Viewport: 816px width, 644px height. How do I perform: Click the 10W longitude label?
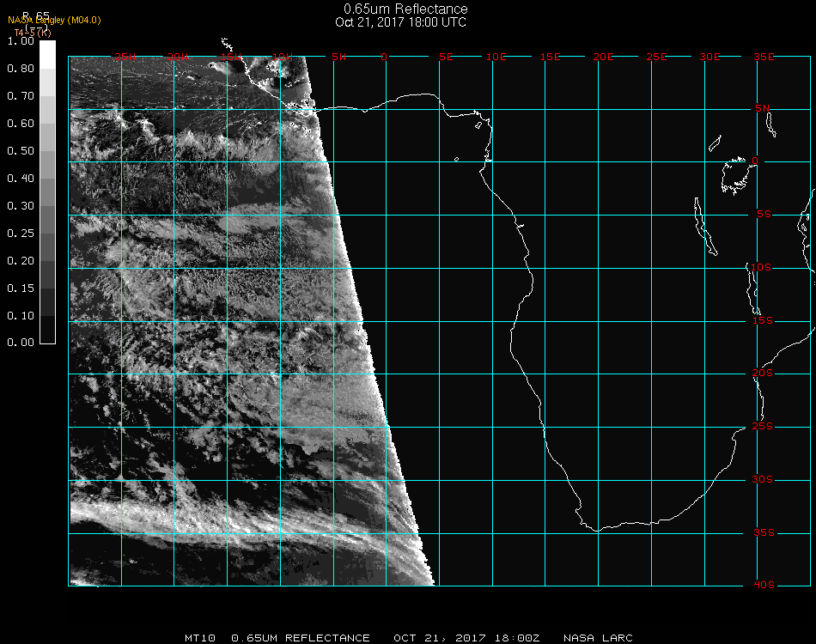point(283,57)
